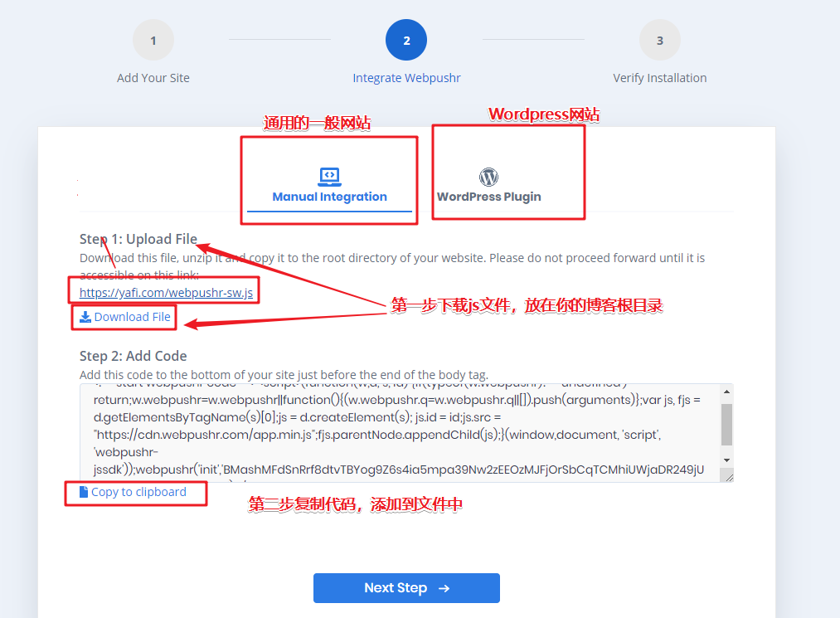Click the Manual Integration monitor icon

coord(329,177)
